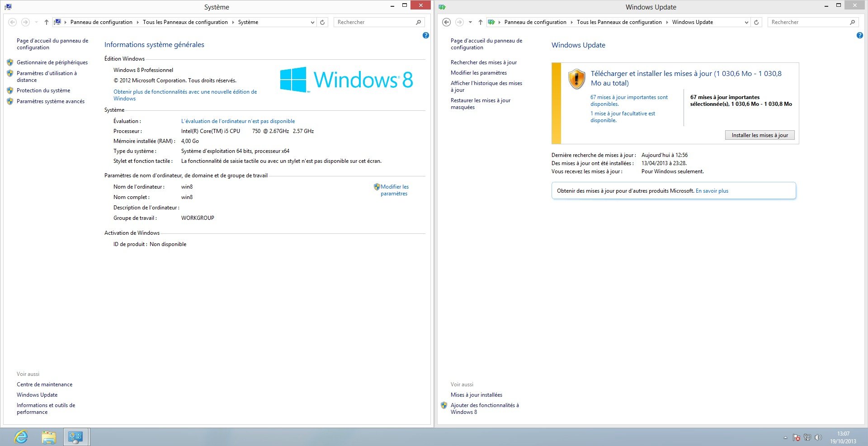
Task: Open Internet Explorer from the taskbar
Action: (x=21, y=437)
